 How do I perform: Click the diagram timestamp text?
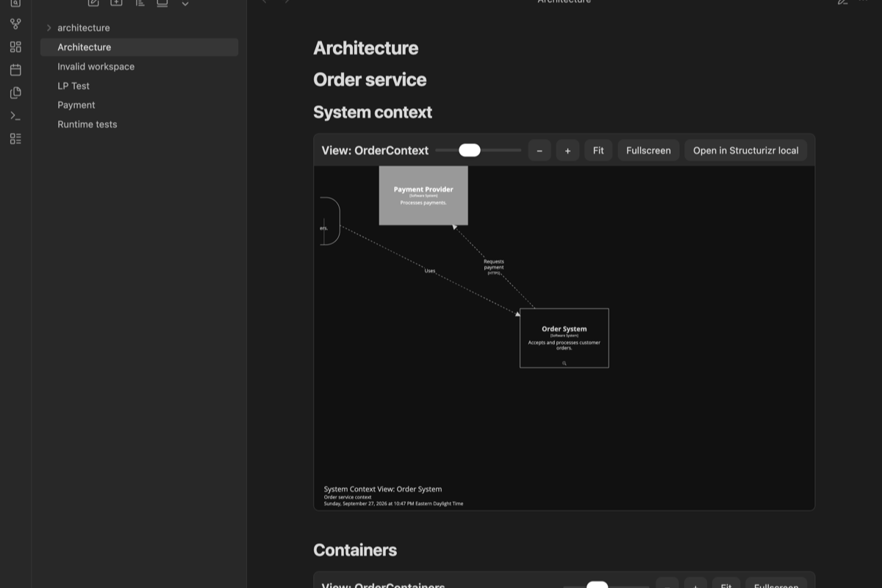393,503
